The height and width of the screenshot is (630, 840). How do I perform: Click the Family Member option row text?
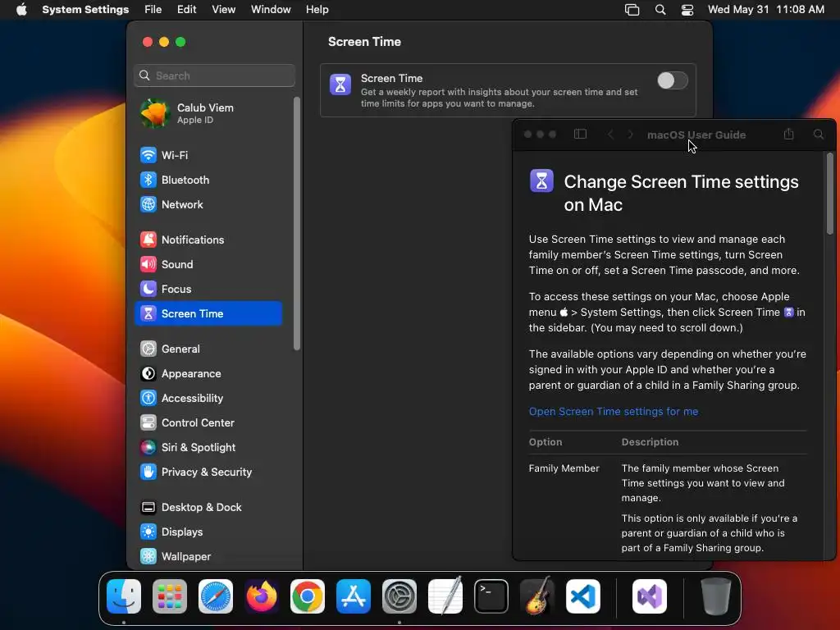tap(564, 468)
